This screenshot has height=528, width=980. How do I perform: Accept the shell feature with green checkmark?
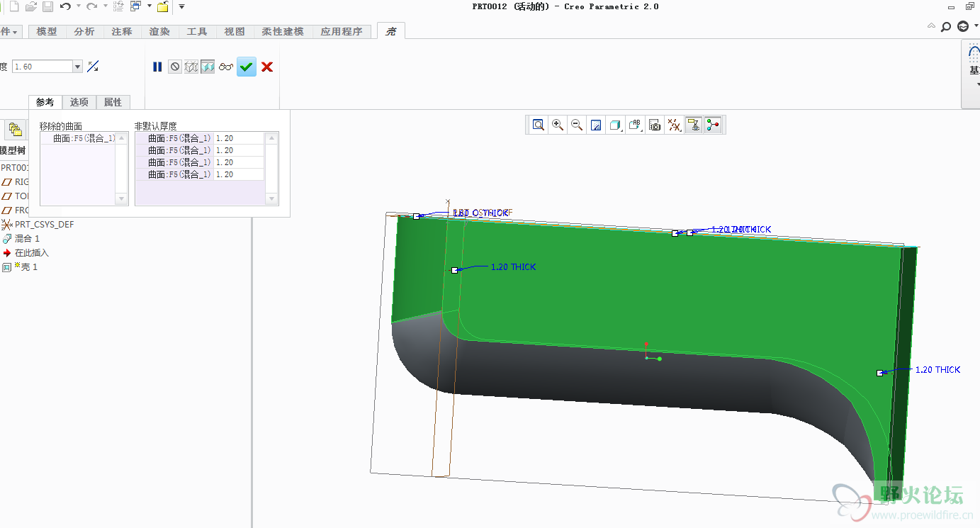point(246,67)
